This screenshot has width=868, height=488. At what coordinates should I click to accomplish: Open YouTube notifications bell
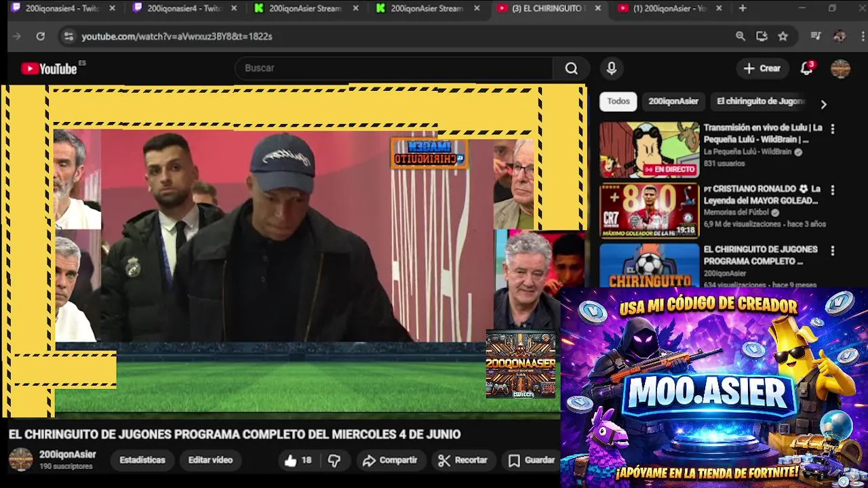coord(806,68)
